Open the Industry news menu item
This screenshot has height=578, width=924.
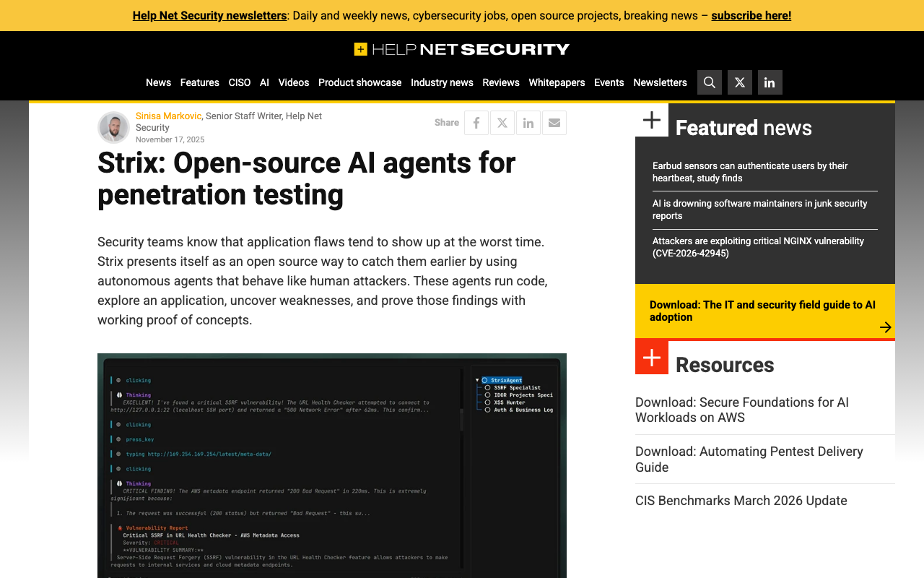(442, 82)
